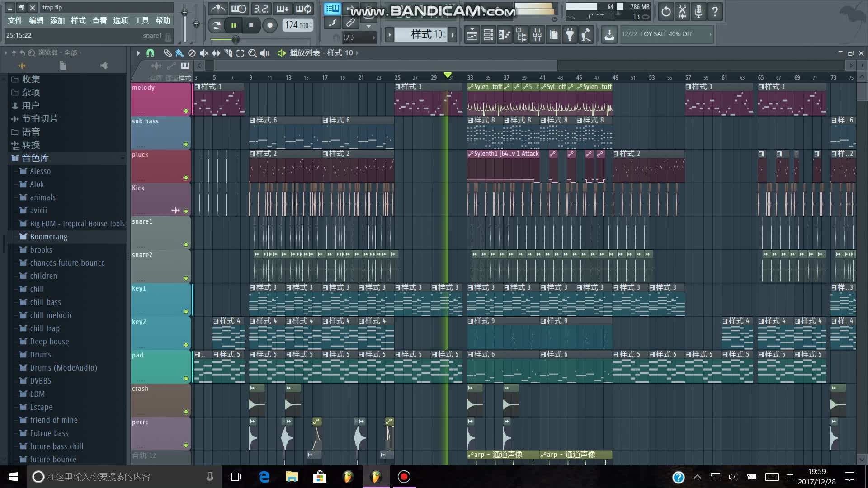
Task: Click the scissors audio editor icon
Action: (682, 12)
